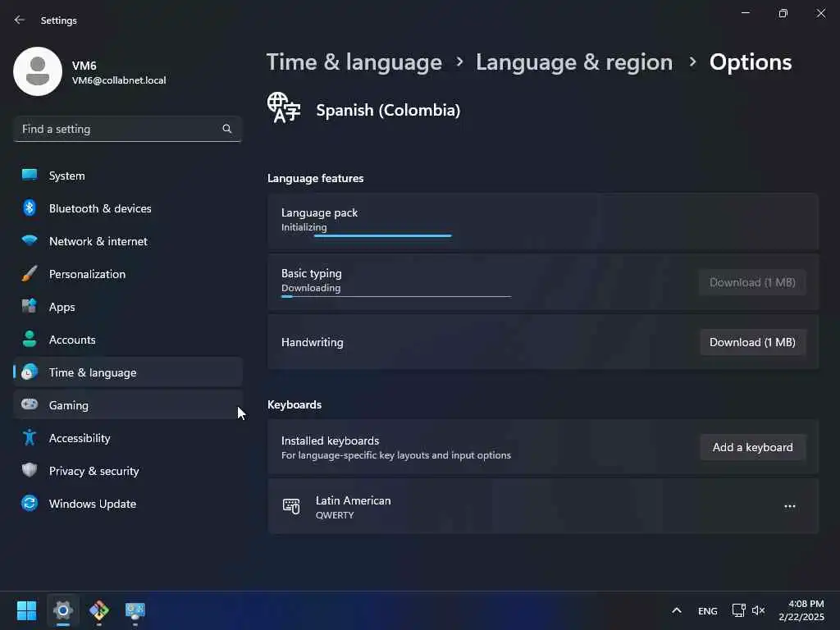840x630 pixels.
Task: Select Apps in sidebar
Action: click(x=128, y=307)
